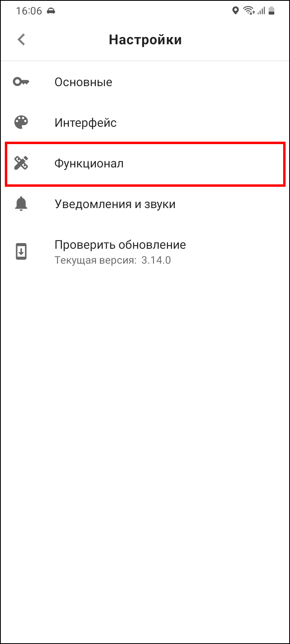Tap the location pin status icon
This screenshot has width=290, height=644.
(236, 11)
